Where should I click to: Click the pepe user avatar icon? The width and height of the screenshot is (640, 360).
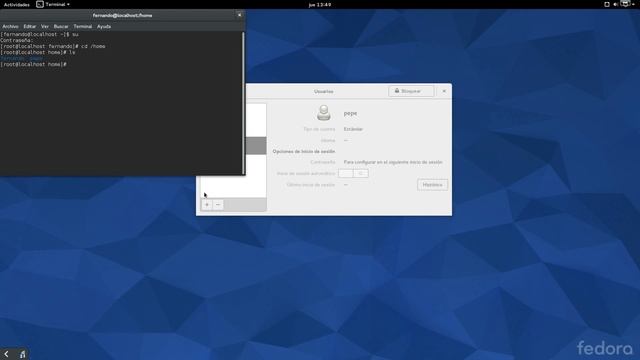pyautogui.click(x=324, y=113)
